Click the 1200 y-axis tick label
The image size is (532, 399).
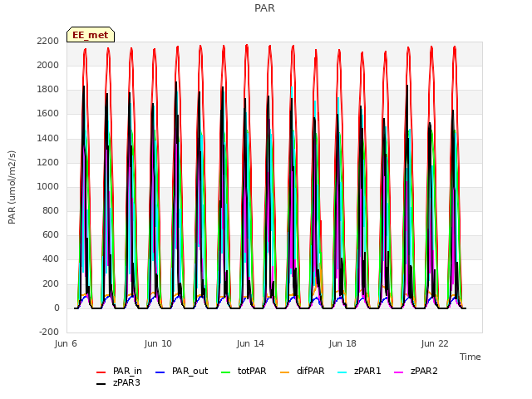(x=48, y=163)
